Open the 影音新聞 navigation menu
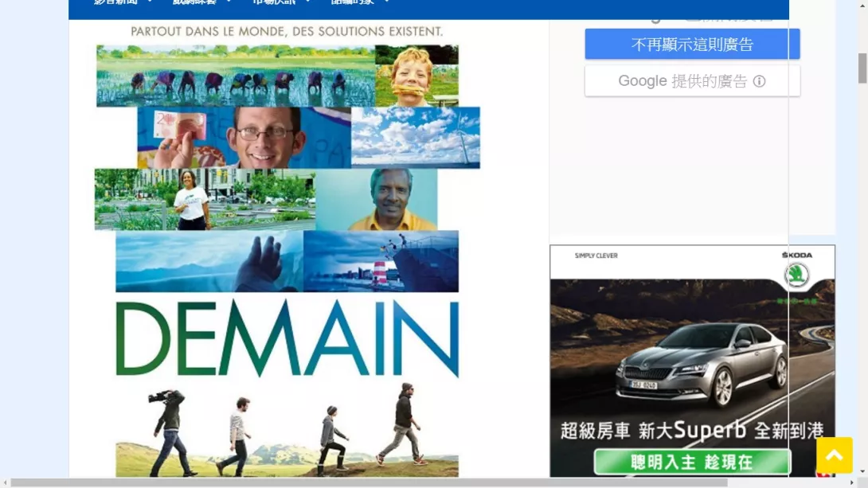 click(123, 2)
